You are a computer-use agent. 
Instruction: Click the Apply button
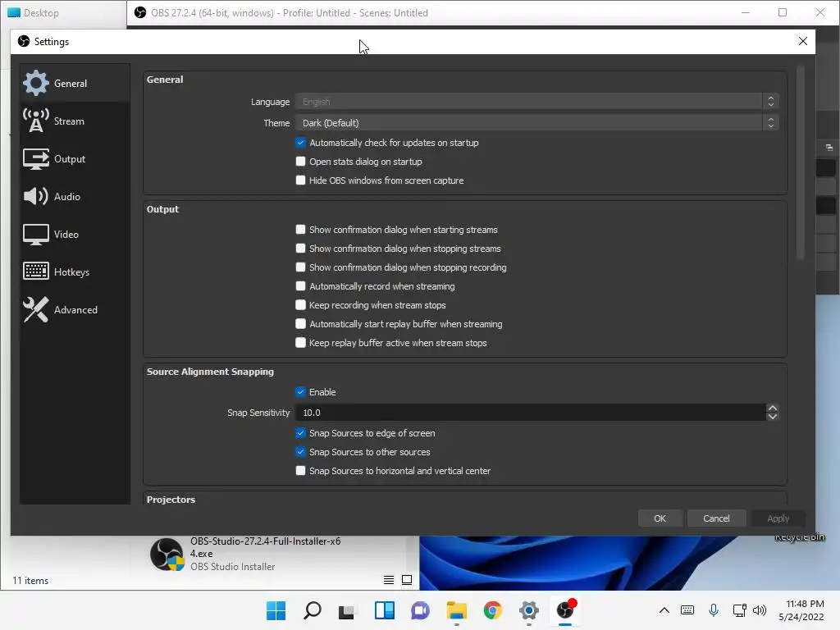pyautogui.click(x=778, y=518)
